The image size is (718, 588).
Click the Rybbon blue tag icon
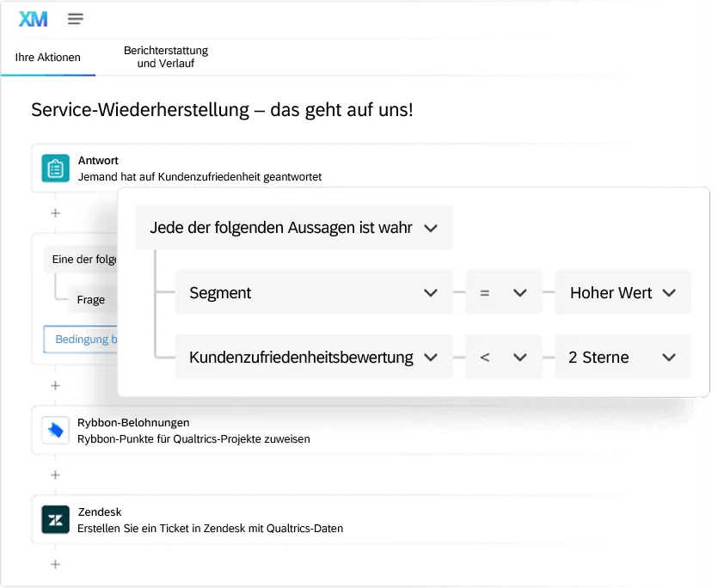tap(55, 431)
